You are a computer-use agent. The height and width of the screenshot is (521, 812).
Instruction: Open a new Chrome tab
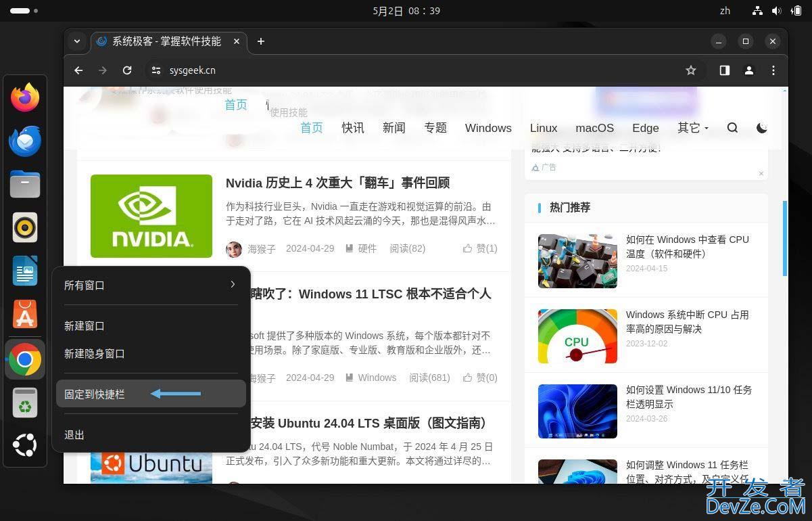pyautogui.click(x=261, y=41)
